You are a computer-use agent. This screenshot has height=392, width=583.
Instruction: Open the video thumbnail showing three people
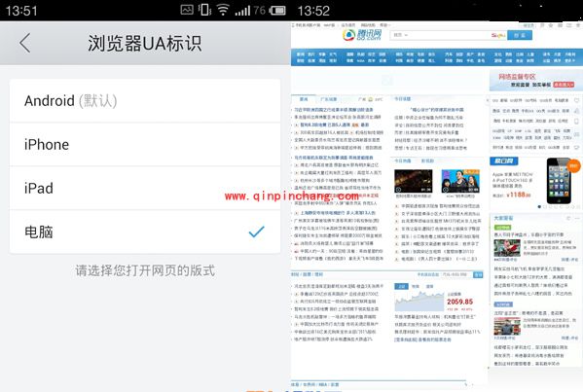(460, 181)
